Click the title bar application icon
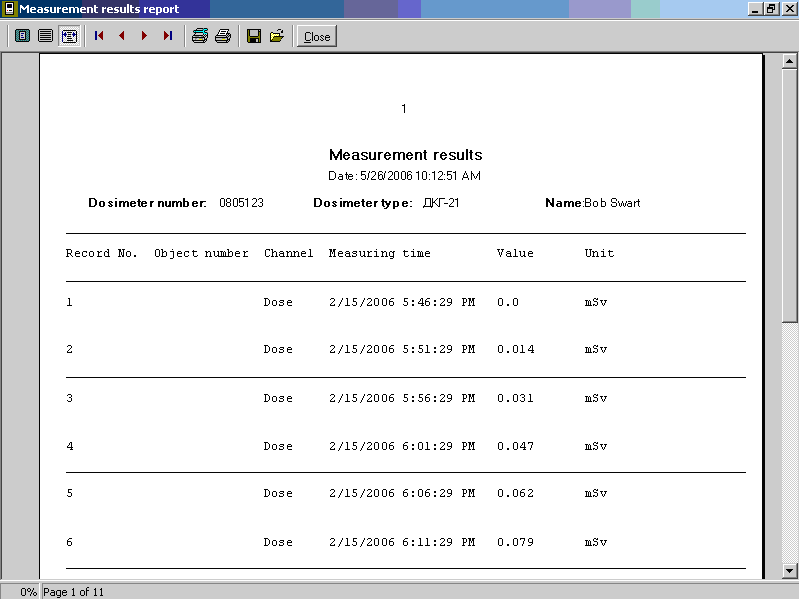The height and width of the screenshot is (599, 799). click(9, 9)
